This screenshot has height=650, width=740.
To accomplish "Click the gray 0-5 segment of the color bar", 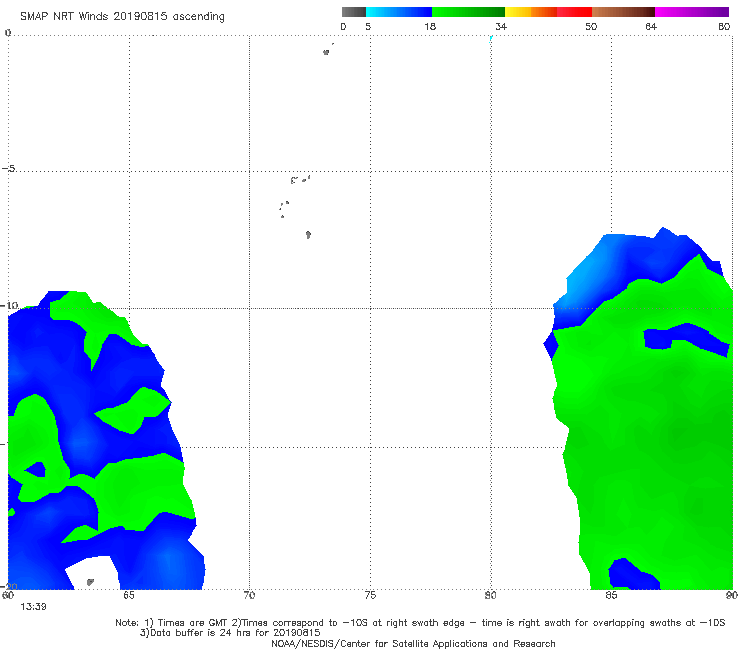I will pyautogui.click(x=354, y=12).
